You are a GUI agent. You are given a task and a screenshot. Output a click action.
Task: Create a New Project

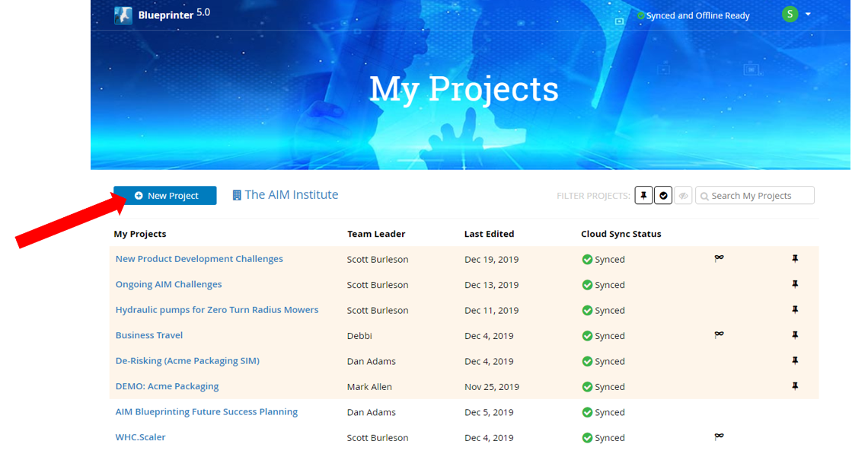click(165, 196)
